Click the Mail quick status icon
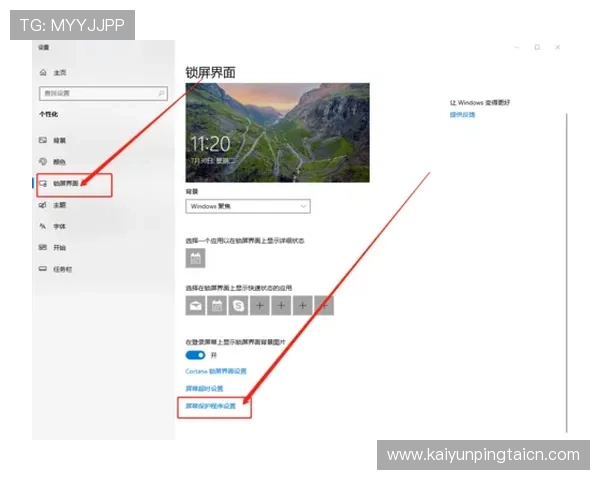This screenshot has width=600, height=480. click(x=196, y=306)
